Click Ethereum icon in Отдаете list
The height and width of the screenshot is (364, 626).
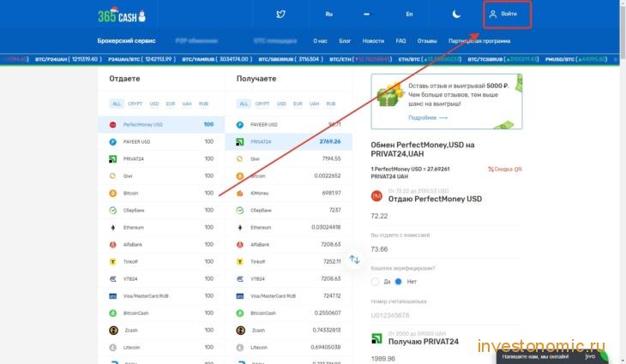[x=113, y=228]
